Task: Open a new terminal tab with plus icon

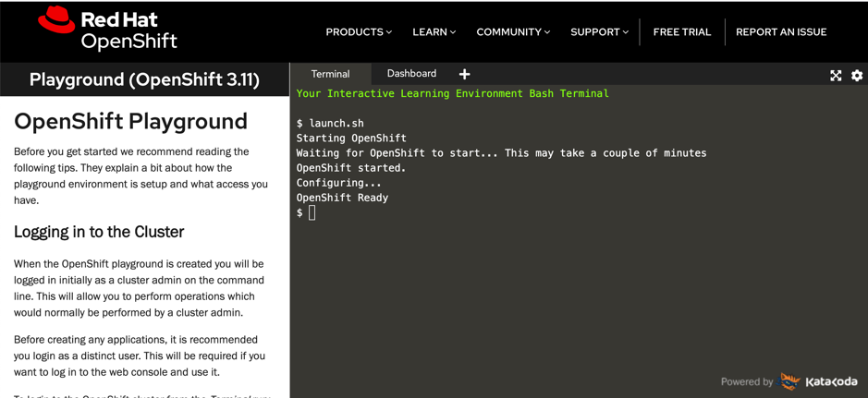Action: coord(464,74)
